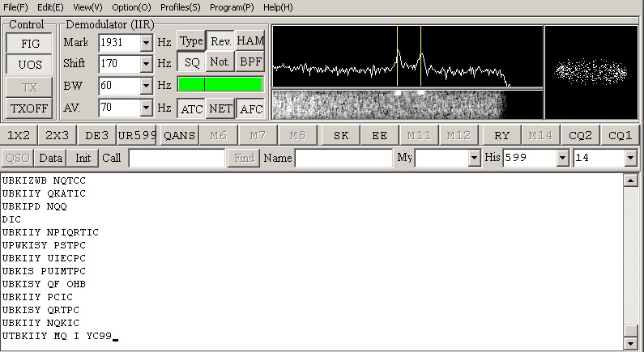Click the Shift value field 170
This screenshot has width=644, height=352.
pyautogui.click(x=119, y=64)
